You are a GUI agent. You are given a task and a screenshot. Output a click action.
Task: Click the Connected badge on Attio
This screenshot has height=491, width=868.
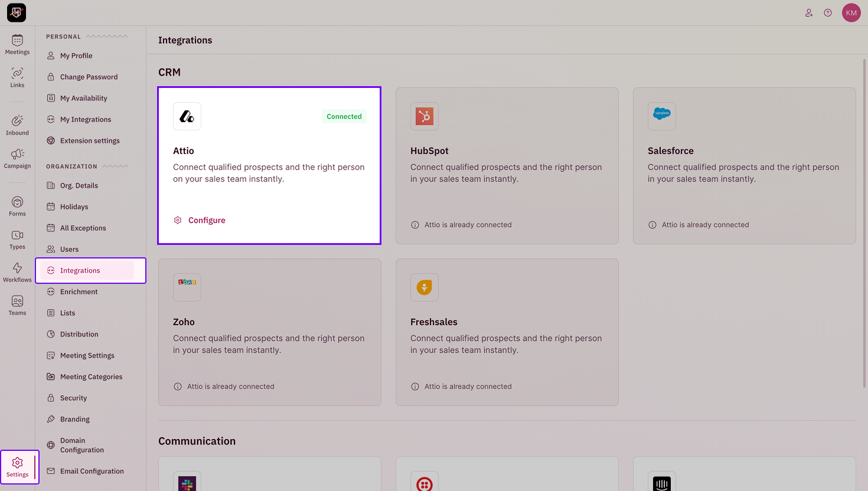(x=344, y=116)
